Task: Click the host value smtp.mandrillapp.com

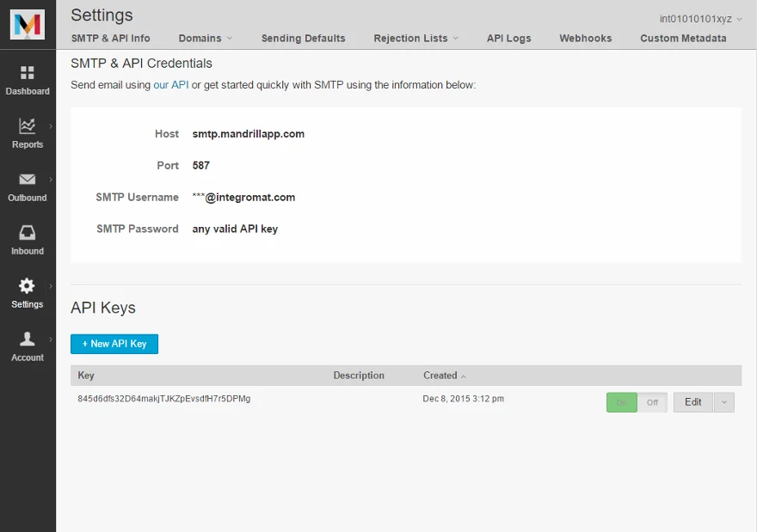Action: (248, 134)
